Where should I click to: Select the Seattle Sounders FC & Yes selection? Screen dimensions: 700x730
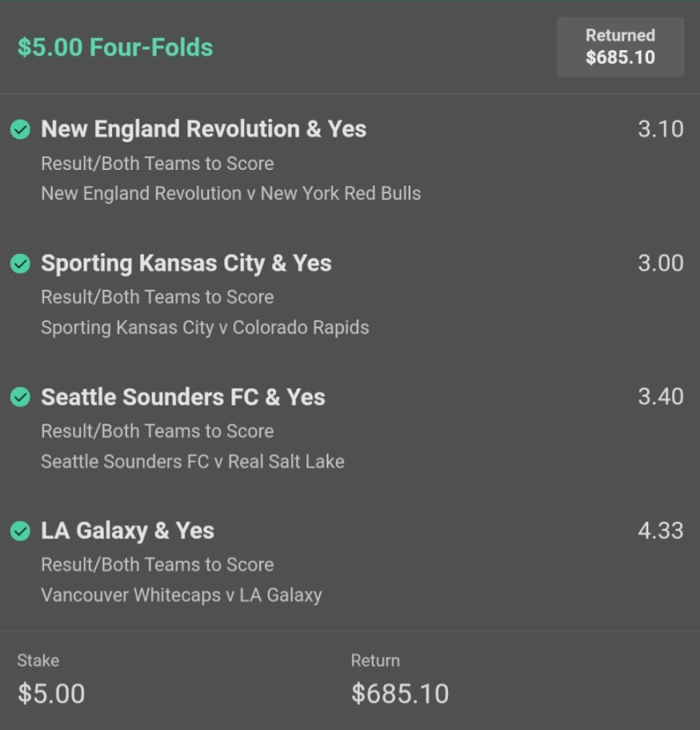pos(183,397)
